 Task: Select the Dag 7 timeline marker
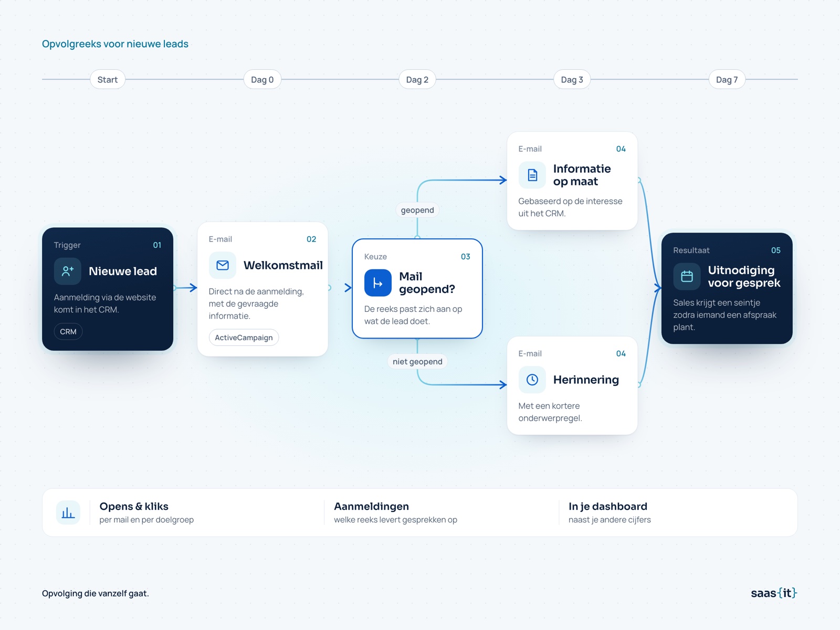[x=727, y=79]
